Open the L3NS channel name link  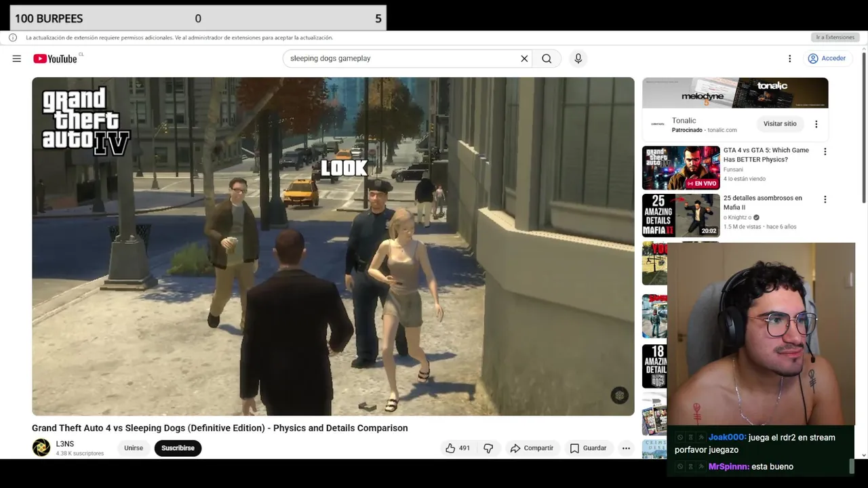(x=65, y=444)
